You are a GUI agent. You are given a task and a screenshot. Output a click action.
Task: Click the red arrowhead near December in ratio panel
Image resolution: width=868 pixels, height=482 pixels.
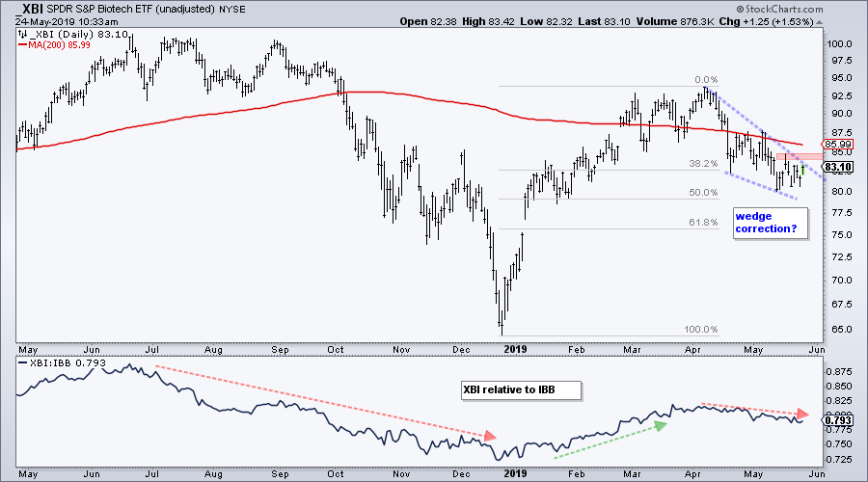click(x=490, y=436)
